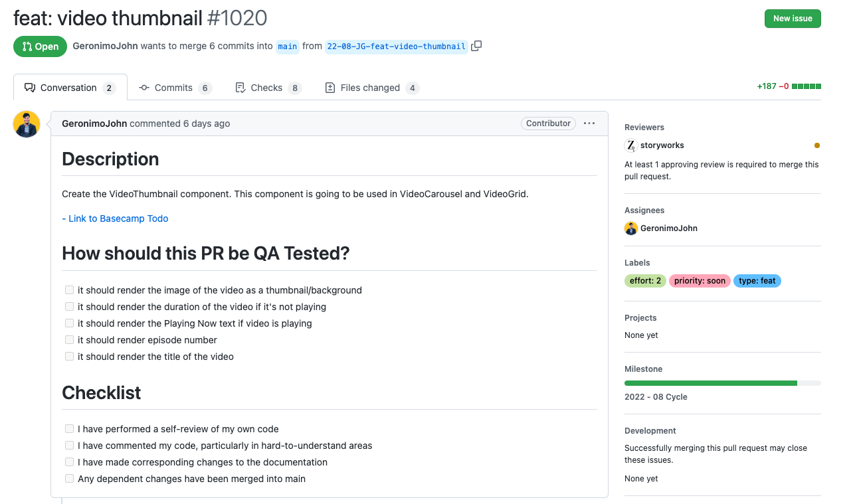Click the Commits git-commit icon
The image size is (857, 504).
143,87
